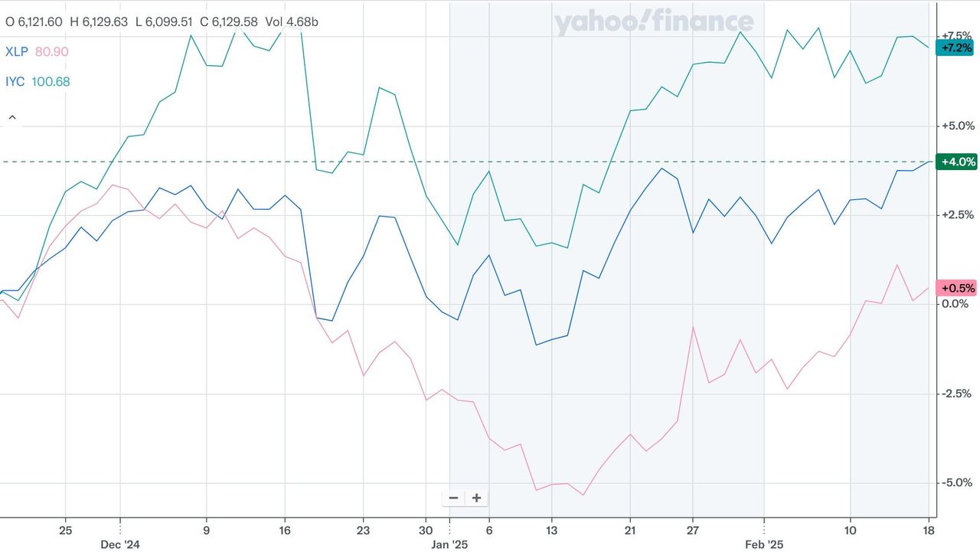
Task: Click the +7.2% teal price tag
Action: pyautogui.click(x=957, y=48)
